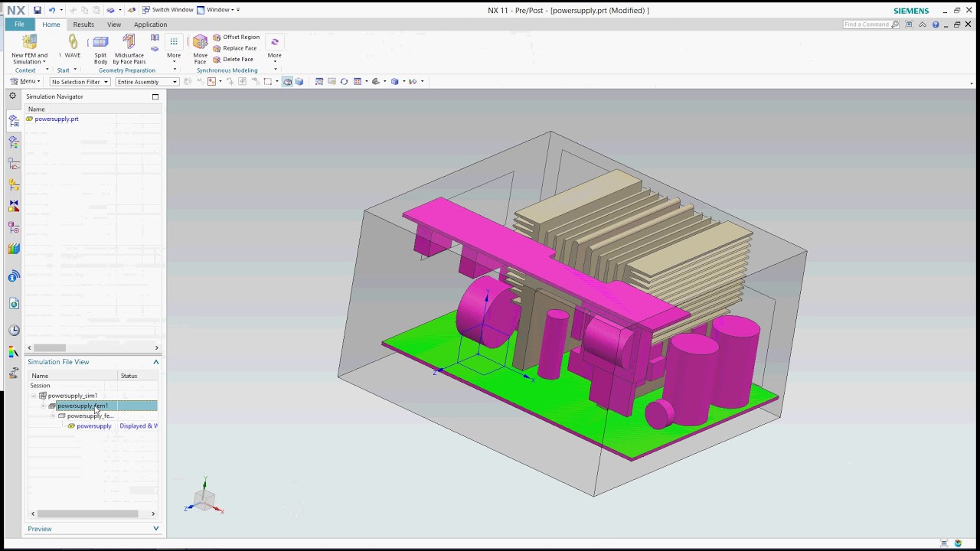Toggle the highlighted snap view icon

tap(287, 81)
